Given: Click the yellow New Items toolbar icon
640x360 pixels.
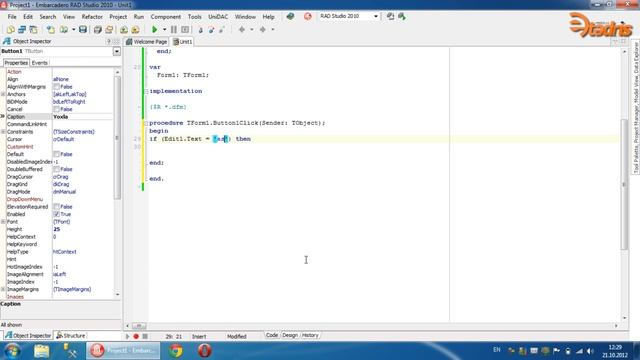Looking at the screenshot, I should 10,29.
